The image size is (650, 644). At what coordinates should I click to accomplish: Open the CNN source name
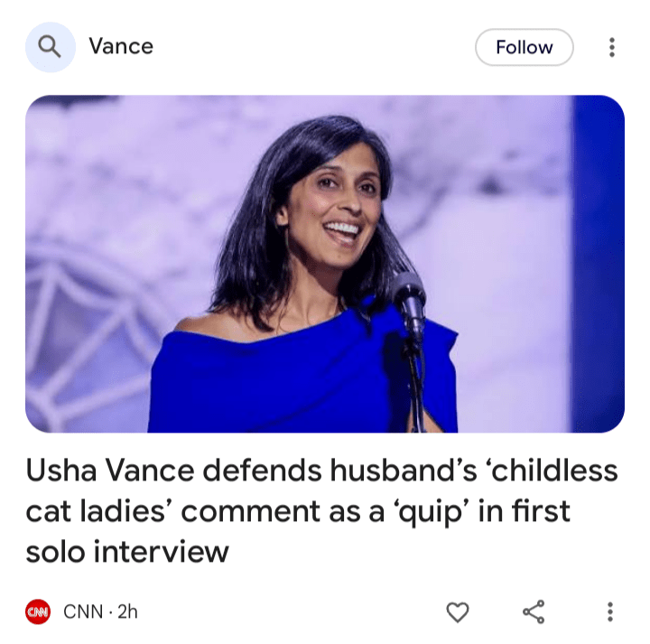(x=83, y=611)
